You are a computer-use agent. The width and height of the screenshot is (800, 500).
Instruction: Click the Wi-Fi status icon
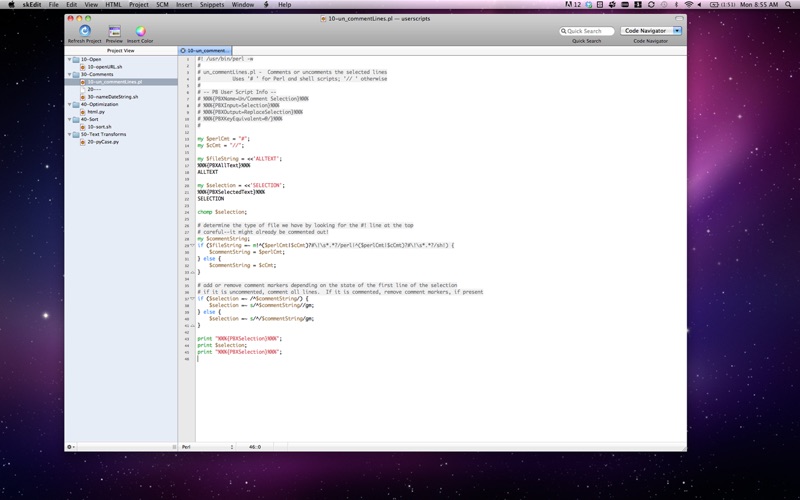[689, 5]
